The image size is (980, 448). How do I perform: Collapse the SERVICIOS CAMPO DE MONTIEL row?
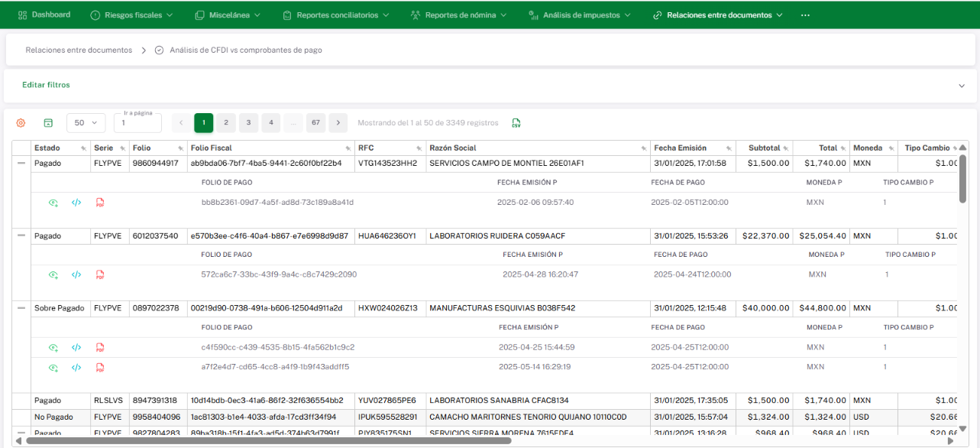[x=21, y=163]
